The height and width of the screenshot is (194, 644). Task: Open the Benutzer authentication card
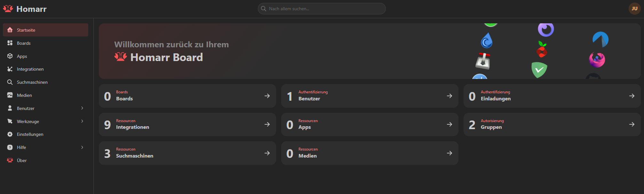coord(370,96)
